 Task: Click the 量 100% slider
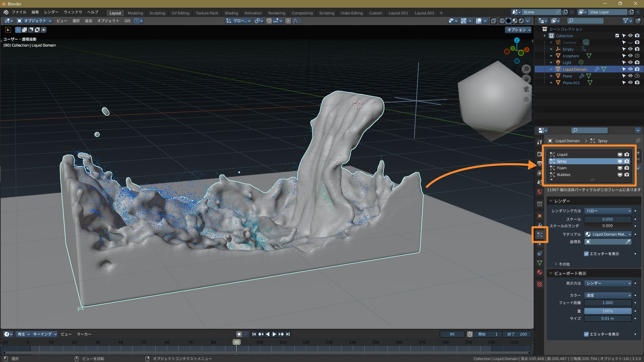pyautogui.click(x=607, y=311)
